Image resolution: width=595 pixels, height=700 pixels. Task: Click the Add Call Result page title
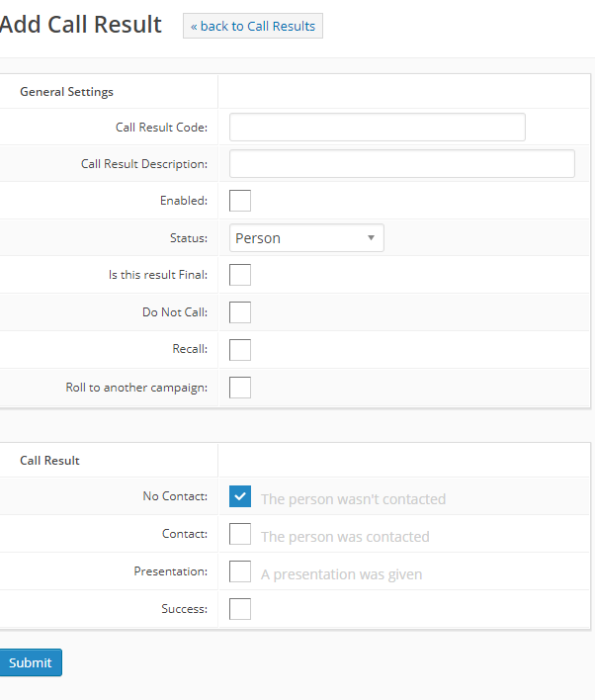click(81, 25)
